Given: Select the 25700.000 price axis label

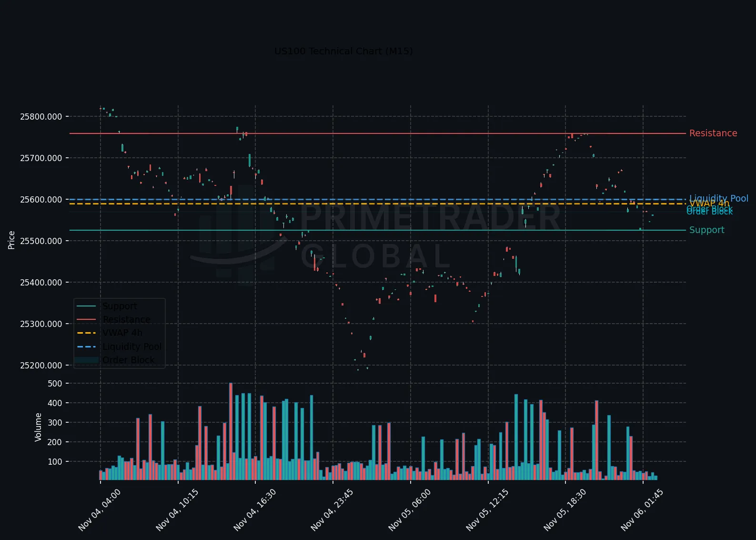Looking at the screenshot, I should pyautogui.click(x=41, y=158).
